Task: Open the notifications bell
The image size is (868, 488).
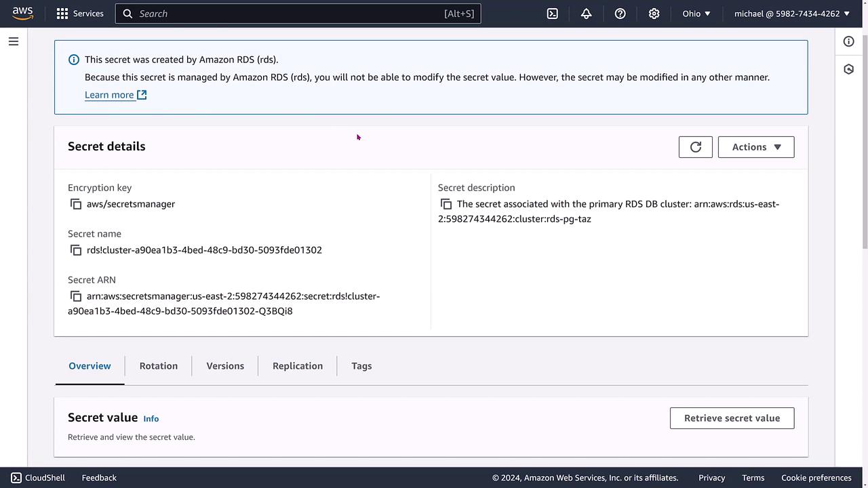Action: pos(587,14)
